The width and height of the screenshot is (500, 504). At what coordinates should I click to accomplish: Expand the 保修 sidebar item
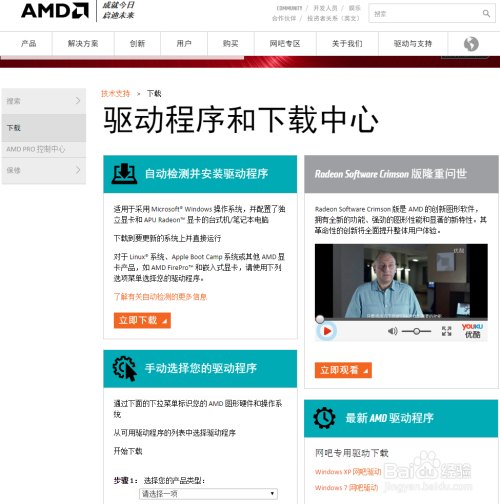click(x=44, y=170)
